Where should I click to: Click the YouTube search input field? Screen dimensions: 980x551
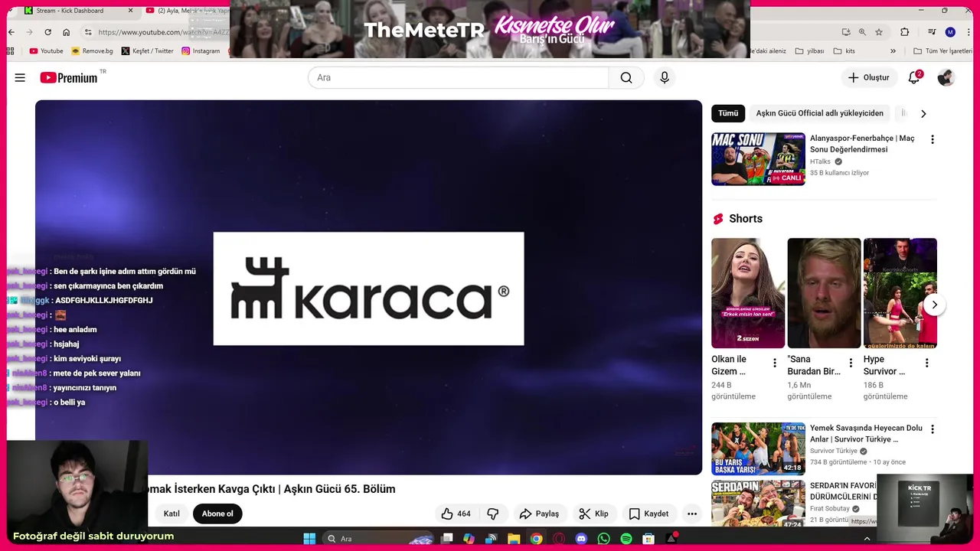458,77
